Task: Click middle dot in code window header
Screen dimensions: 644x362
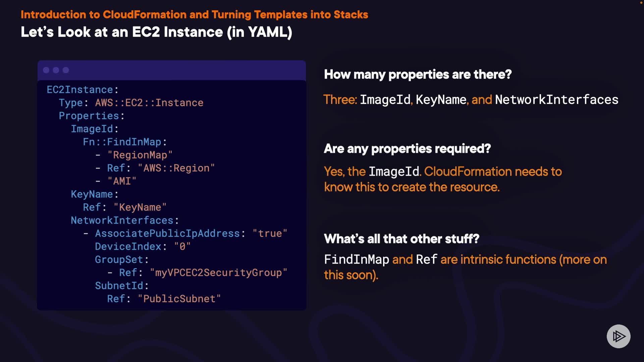Action: tap(56, 70)
